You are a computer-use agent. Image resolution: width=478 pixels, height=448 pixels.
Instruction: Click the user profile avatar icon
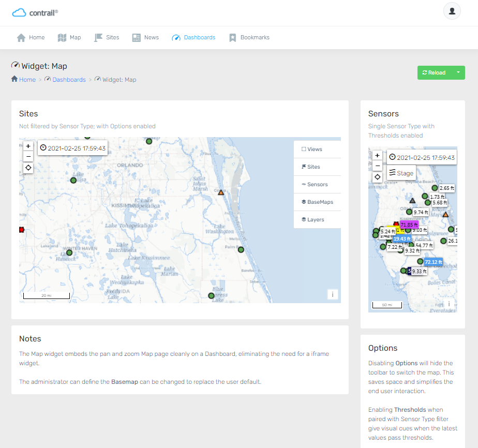[x=452, y=11]
